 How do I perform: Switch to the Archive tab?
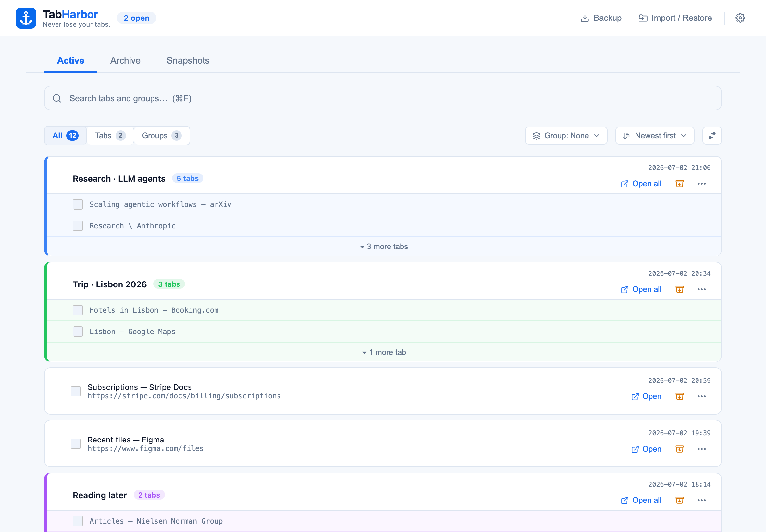point(125,61)
